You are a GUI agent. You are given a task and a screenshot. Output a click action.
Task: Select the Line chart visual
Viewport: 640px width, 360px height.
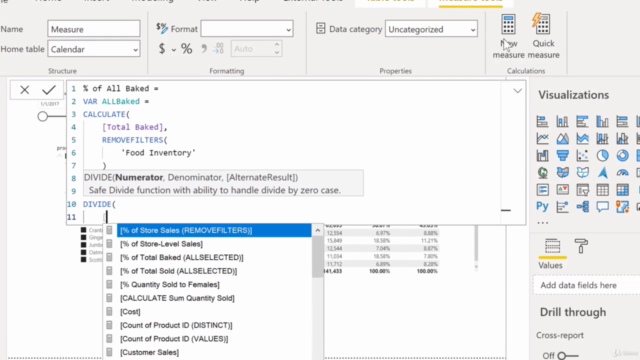pos(542,138)
